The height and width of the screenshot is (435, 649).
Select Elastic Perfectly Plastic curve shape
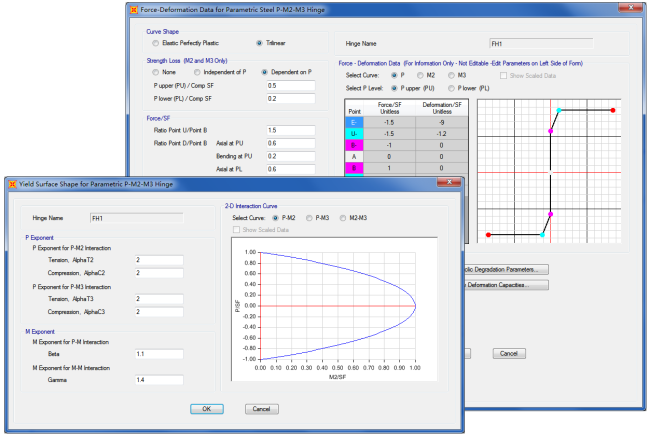pyautogui.click(x=154, y=43)
